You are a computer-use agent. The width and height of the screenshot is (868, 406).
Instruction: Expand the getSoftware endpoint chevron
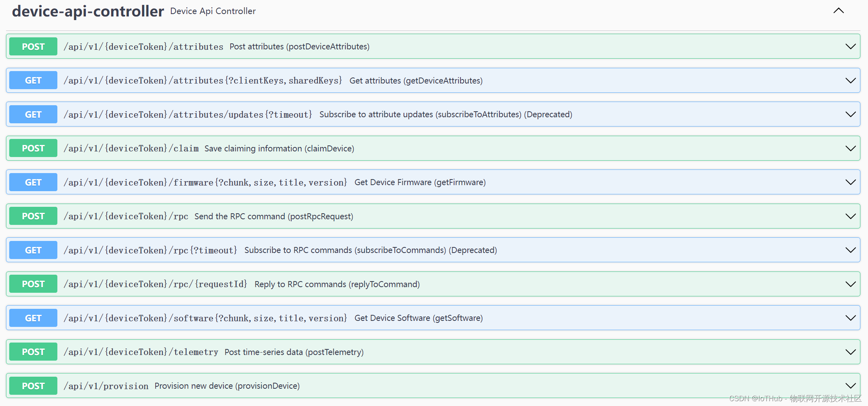coord(850,318)
